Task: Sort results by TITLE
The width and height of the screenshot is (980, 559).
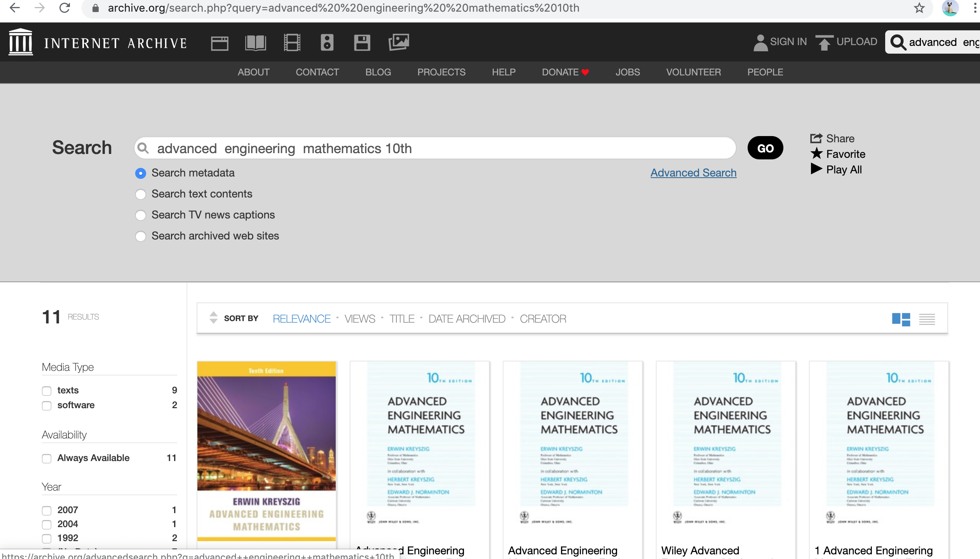Action: pos(402,319)
